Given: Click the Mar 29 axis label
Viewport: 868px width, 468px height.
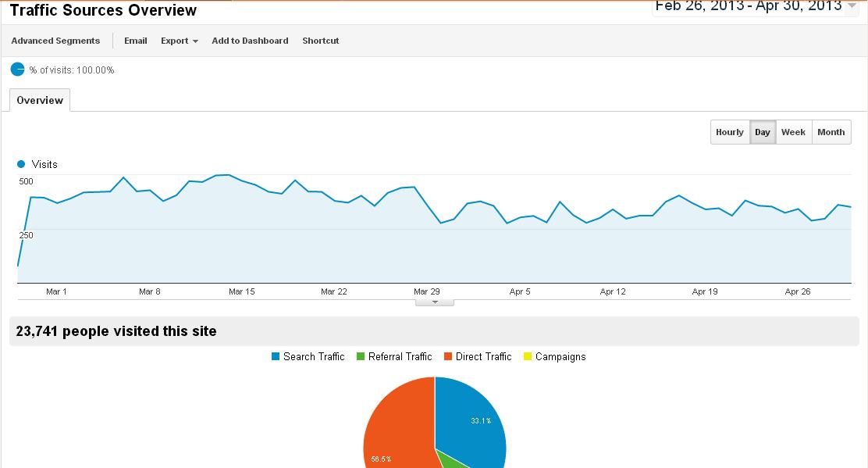Looking at the screenshot, I should click(427, 291).
